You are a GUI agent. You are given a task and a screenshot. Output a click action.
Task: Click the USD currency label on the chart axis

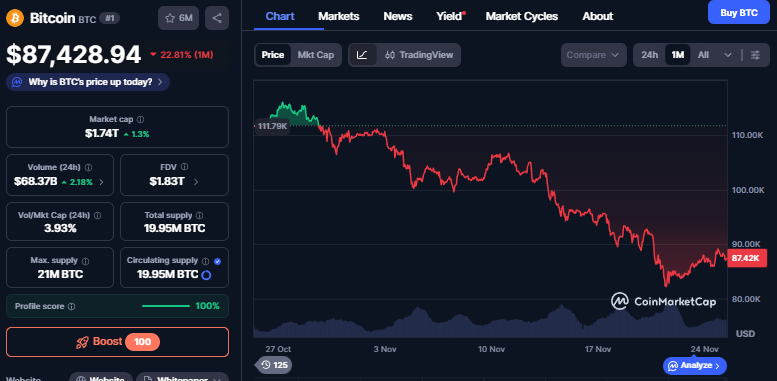tap(745, 333)
